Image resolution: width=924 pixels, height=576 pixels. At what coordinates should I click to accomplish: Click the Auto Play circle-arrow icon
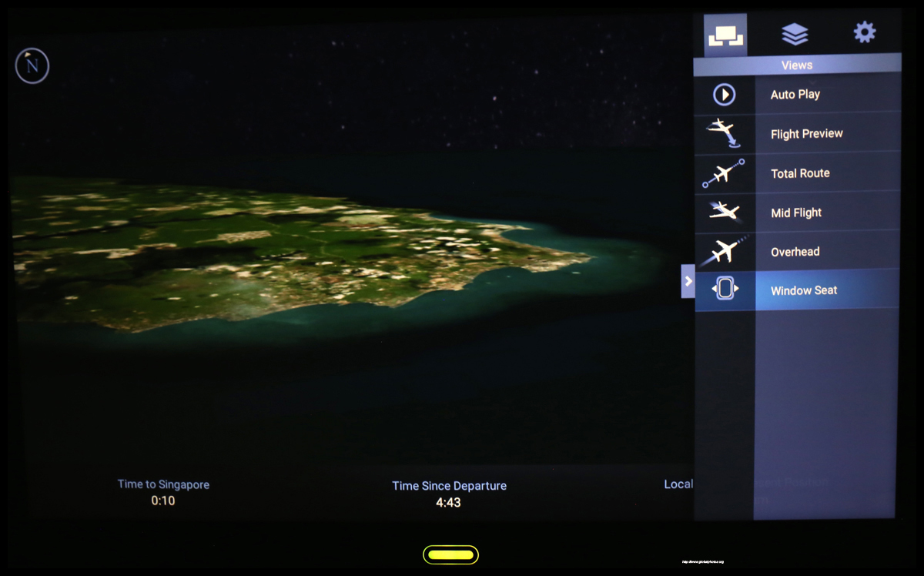tap(724, 95)
